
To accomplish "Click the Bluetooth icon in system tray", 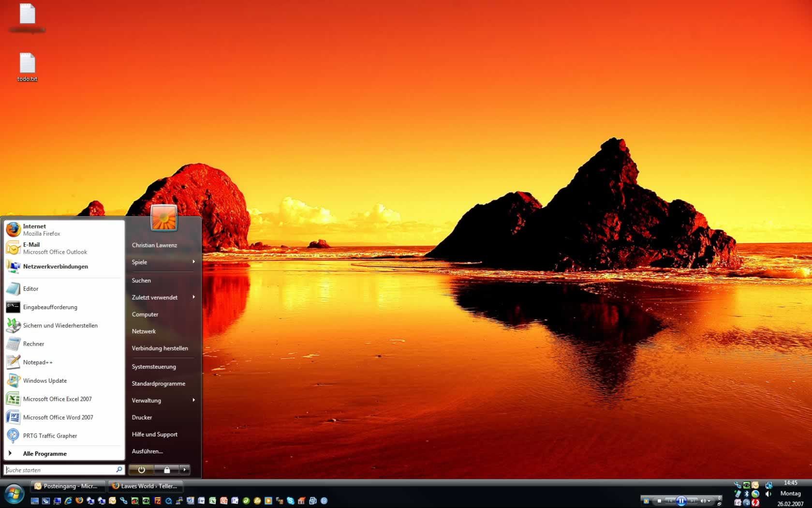I will [747, 493].
